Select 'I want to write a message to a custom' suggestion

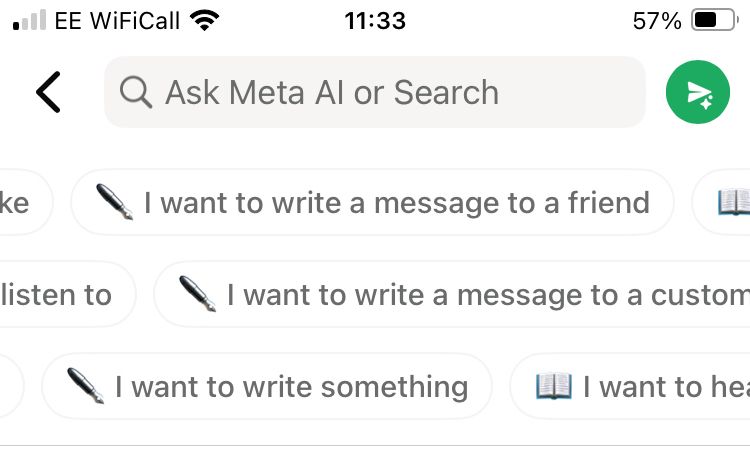[452, 294]
